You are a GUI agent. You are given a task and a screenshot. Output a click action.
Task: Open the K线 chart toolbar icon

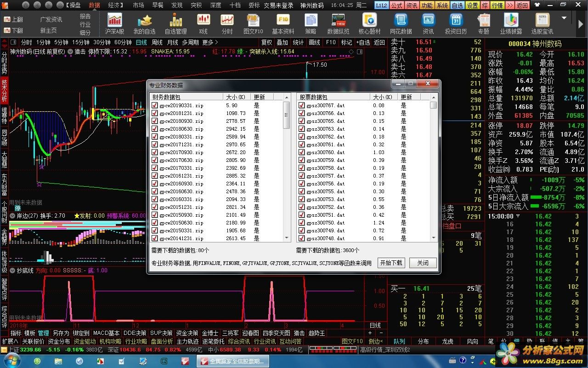pos(204,24)
